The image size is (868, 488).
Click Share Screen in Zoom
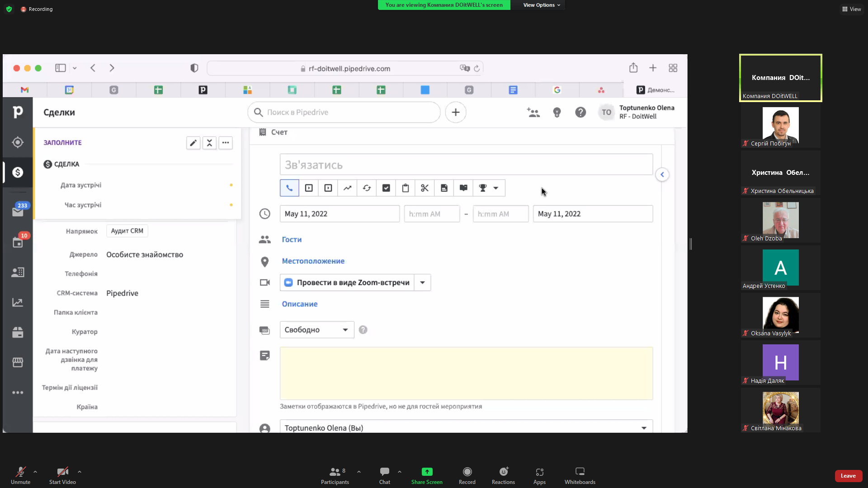coord(427,475)
